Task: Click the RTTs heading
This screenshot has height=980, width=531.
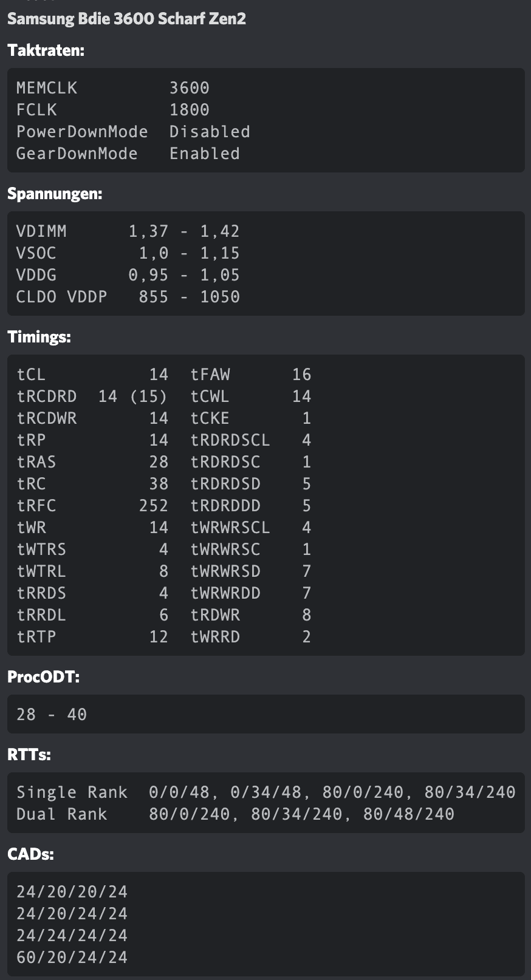Action: [29, 755]
